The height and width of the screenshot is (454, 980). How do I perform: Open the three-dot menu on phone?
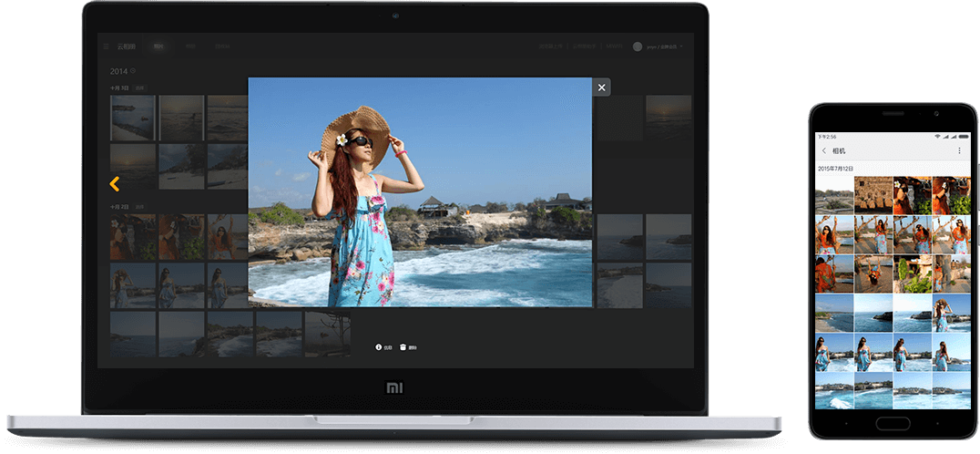(959, 150)
